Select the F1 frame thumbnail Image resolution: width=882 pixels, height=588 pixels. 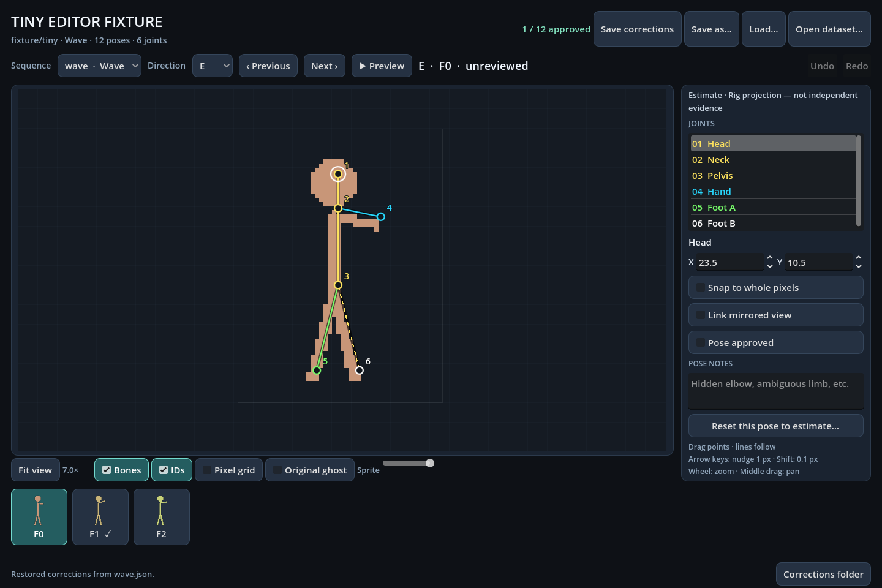coord(100,517)
